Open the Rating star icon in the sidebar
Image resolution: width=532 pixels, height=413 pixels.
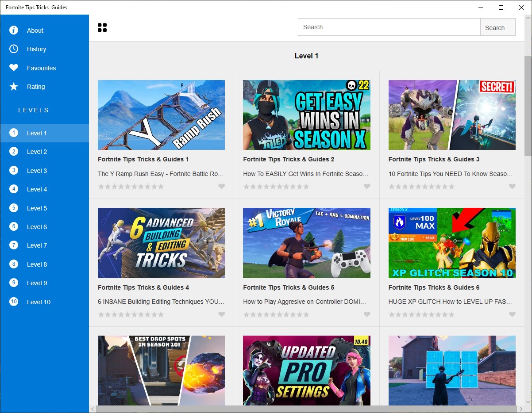click(14, 87)
